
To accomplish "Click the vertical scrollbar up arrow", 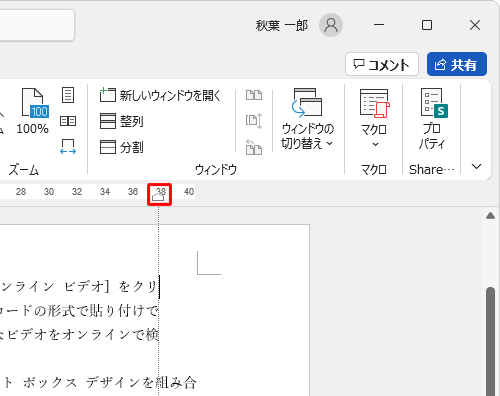I will pos(490,216).
